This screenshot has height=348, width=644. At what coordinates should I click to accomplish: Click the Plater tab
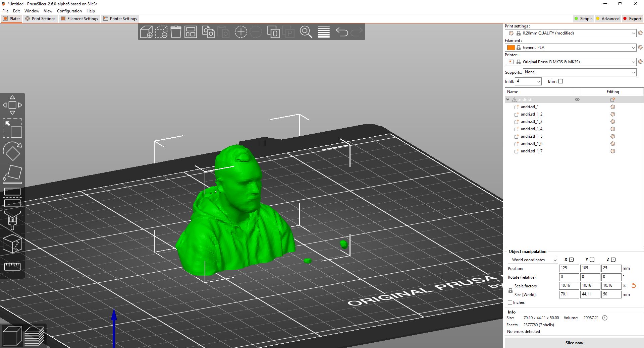(12, 19)
